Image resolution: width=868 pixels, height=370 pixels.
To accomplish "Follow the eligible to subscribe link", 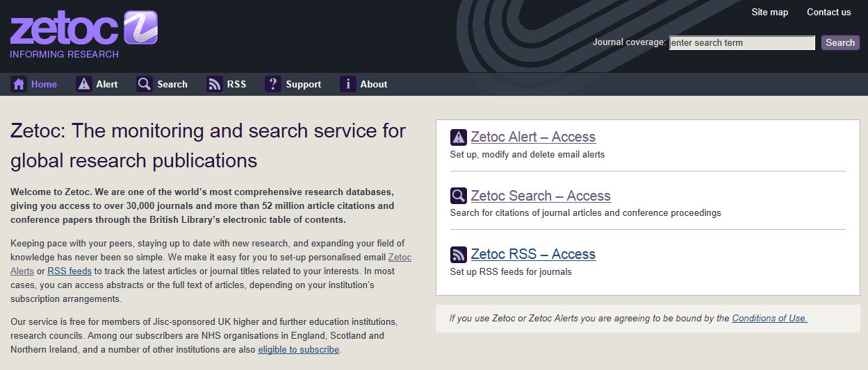I will coord(298,350).
